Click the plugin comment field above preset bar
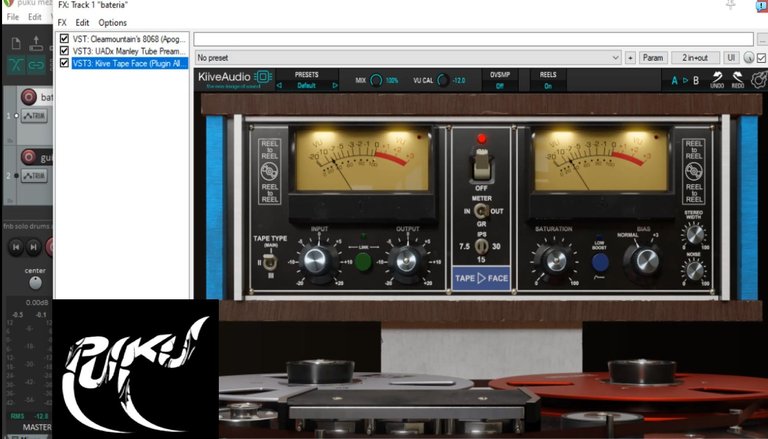 click(473, 39)
